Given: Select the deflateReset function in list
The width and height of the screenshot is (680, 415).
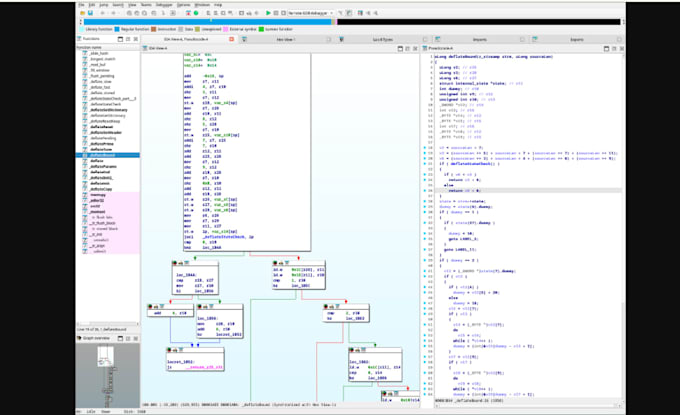Looking at the screenshot, I should point(101,127).
